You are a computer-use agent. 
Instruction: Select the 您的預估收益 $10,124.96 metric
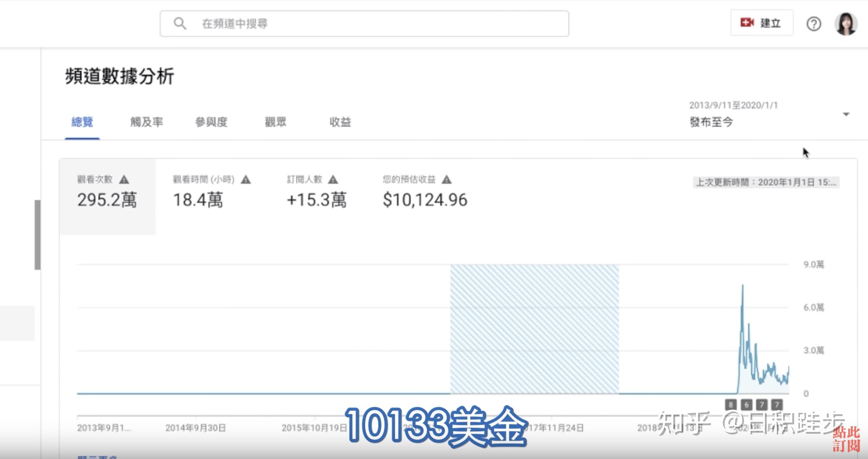pos(425,200)
